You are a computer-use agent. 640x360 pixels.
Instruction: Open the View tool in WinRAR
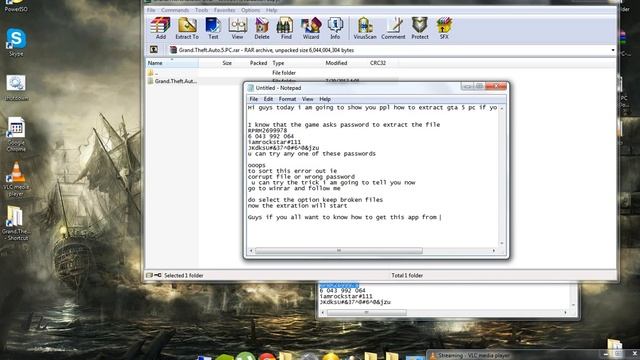point(238,28)
